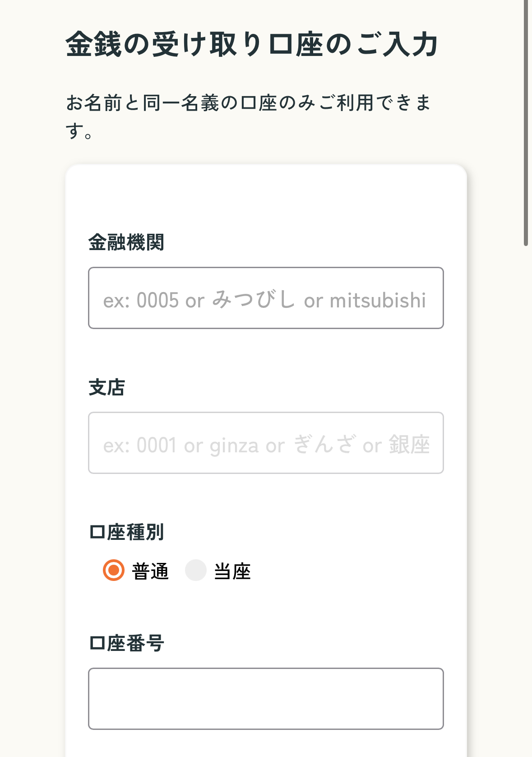Focus the 支店 branch search field

pos(266,443)
